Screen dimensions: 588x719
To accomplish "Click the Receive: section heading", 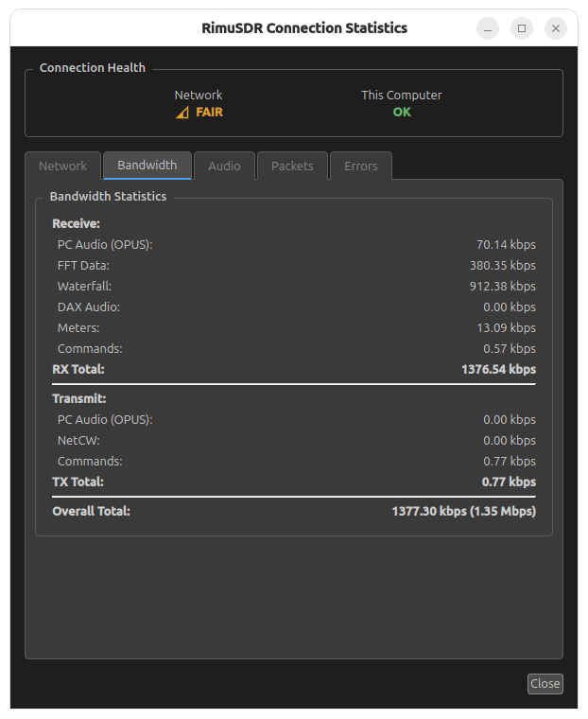I will (x=76, y=224).
